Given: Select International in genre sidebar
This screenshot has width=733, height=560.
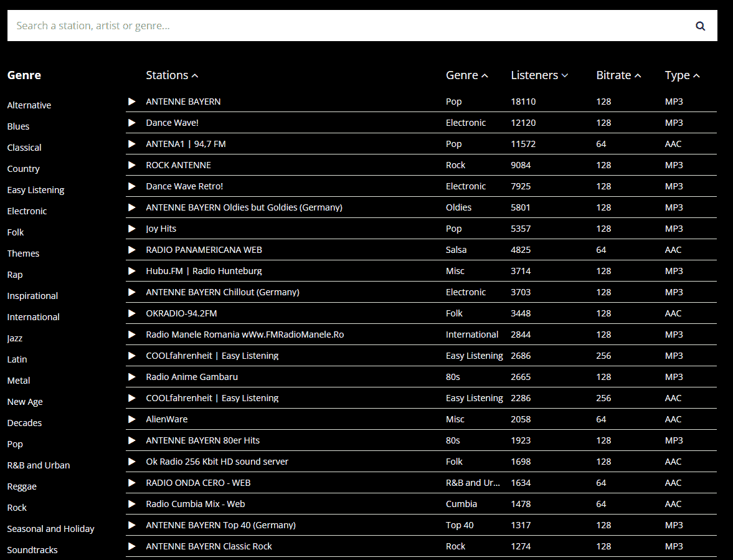Looking at the screenshot, I should pos(33,317).
